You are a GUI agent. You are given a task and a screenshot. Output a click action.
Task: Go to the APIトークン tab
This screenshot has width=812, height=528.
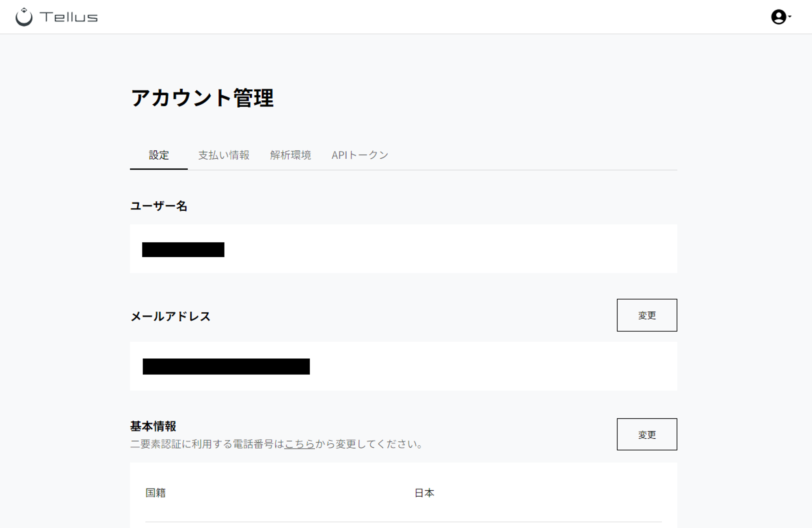pyautogui.click(x=360, y=155)
